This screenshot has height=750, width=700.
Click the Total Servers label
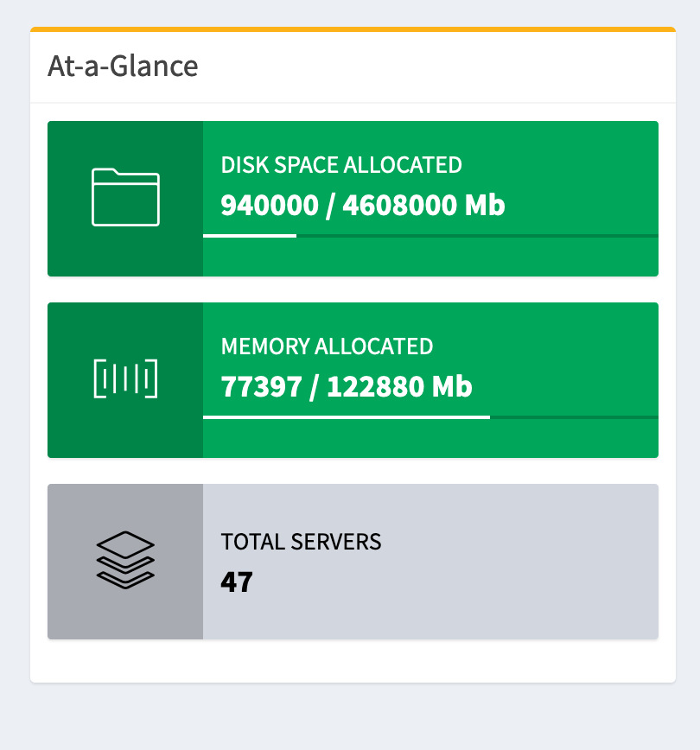[x=301, y=542]
